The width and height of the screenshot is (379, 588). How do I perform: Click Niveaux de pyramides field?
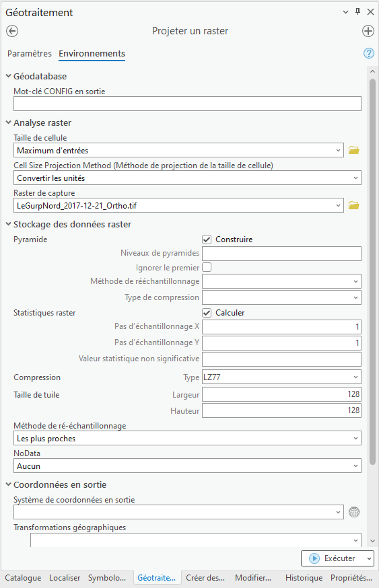point(281,254)
